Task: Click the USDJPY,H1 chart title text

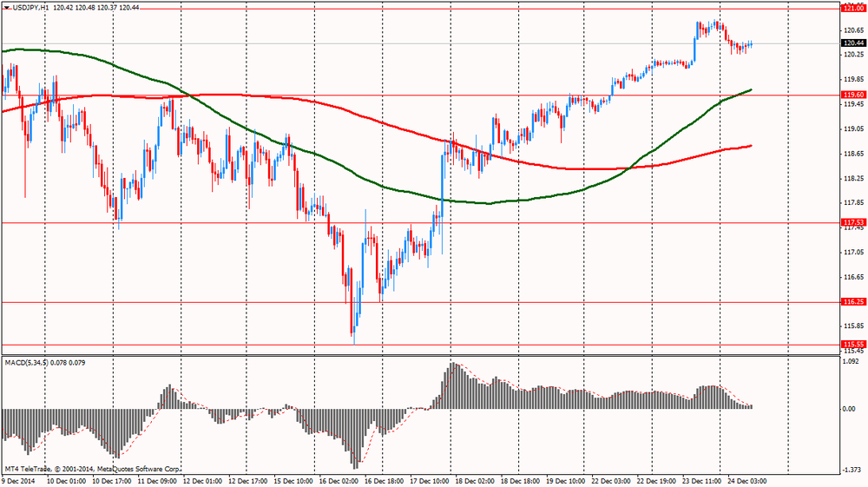Action: (x=30, y=8)
